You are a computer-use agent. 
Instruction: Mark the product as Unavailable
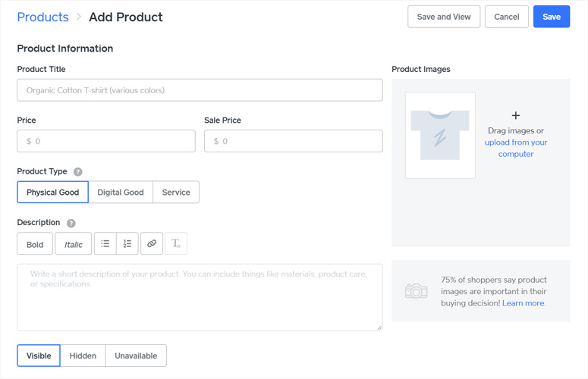click(136, 356)
